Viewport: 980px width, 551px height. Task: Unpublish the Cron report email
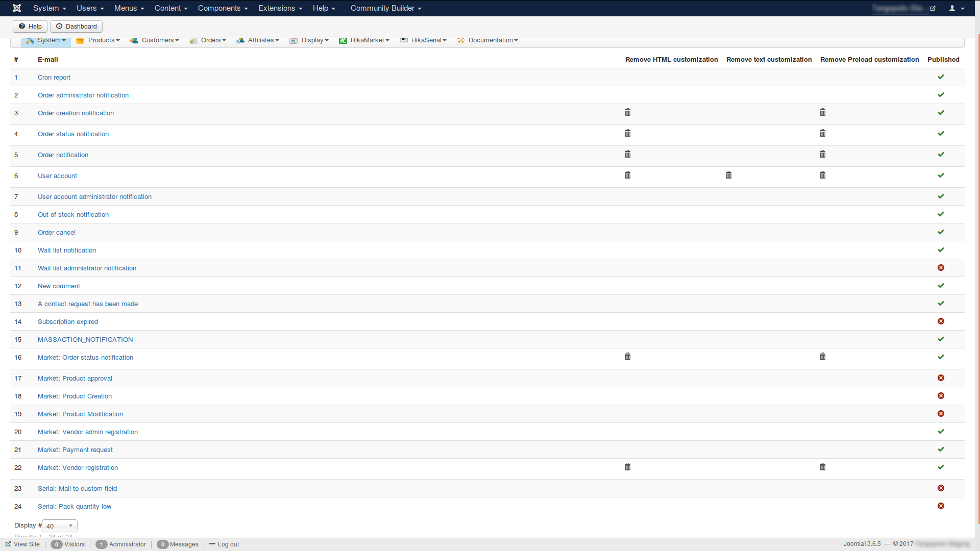click(941, 77)
